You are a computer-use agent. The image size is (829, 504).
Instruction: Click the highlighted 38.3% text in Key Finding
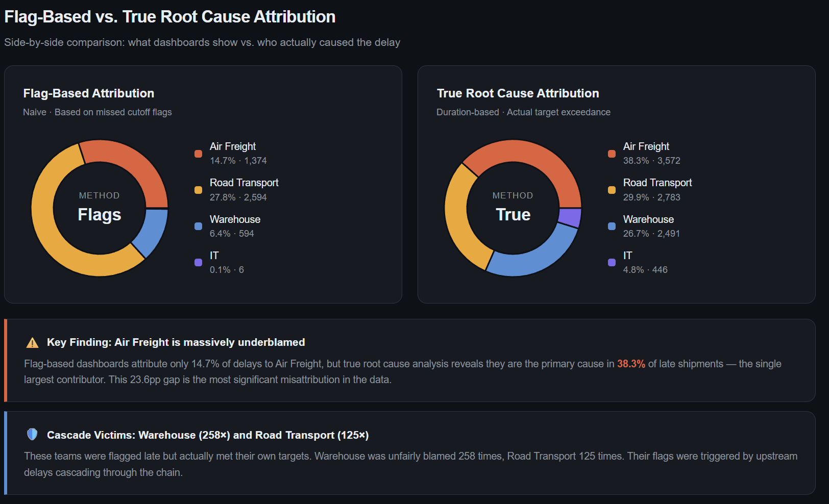[631, 364]
